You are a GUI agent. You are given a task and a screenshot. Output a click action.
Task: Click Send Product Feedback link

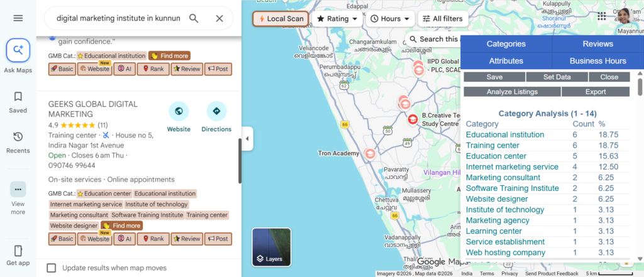pyautogui.click(x=552, y=274)
